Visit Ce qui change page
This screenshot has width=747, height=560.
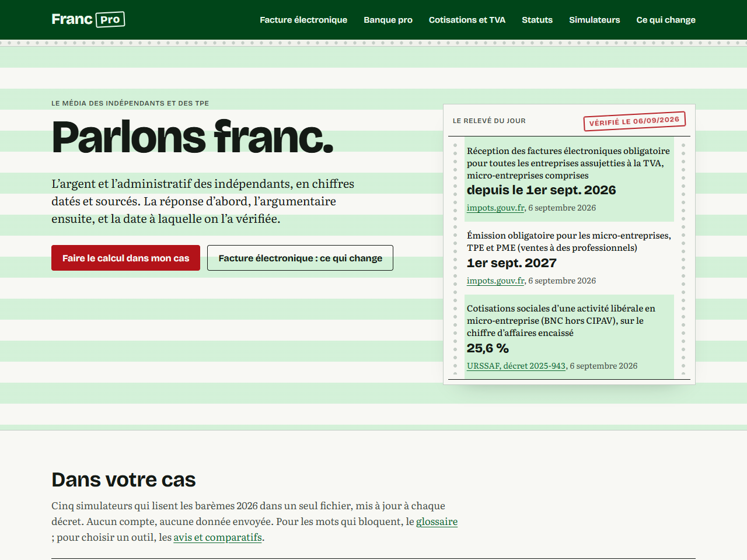[x=666, y=20]
